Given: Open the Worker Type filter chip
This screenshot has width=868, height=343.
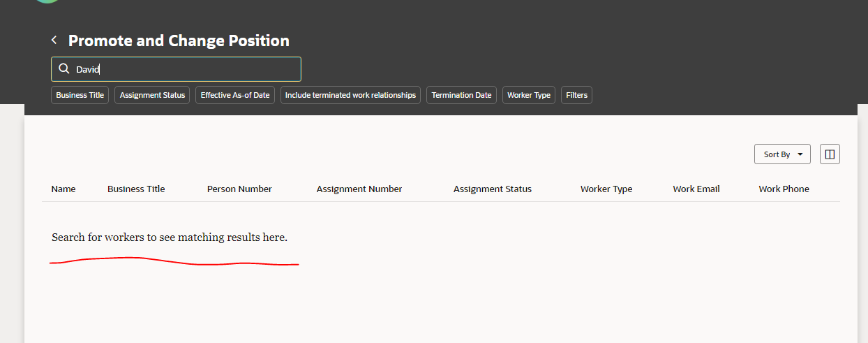Looking at the screenshot, I should click(x=529, y=95).
